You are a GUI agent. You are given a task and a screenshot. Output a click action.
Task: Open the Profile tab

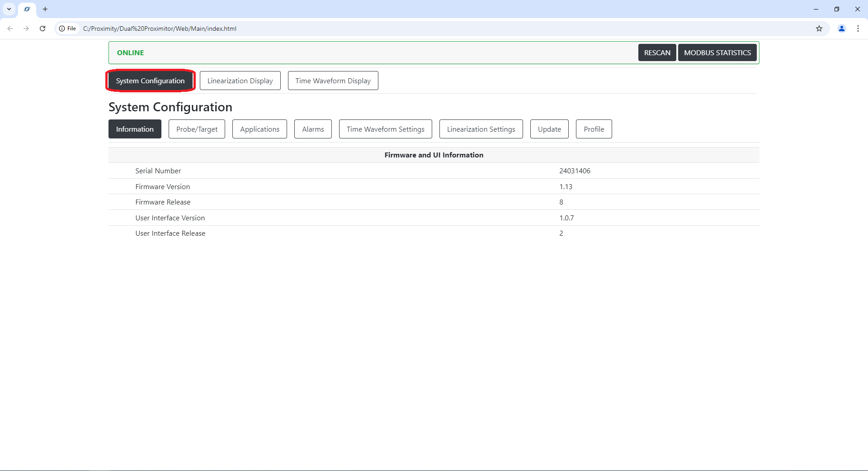(594, 129)
